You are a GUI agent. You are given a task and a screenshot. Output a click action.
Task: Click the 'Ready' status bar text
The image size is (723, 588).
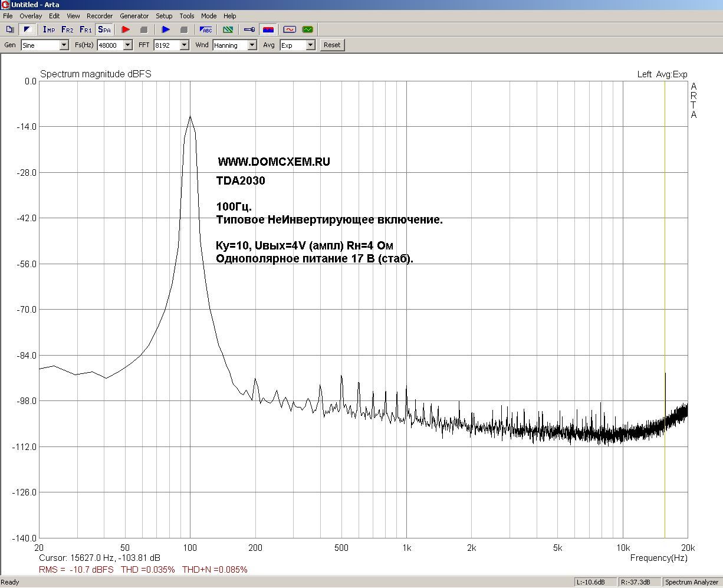coord(10,582)
